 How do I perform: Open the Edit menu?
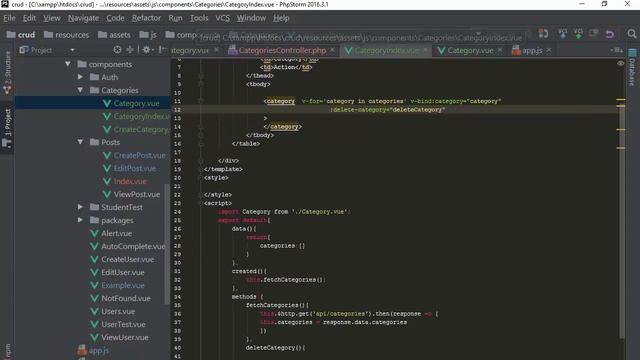tap(29, 18)
